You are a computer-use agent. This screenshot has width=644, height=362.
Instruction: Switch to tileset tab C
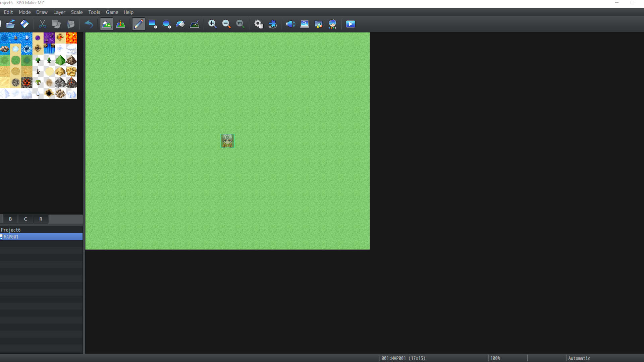[x=25, y=219]
